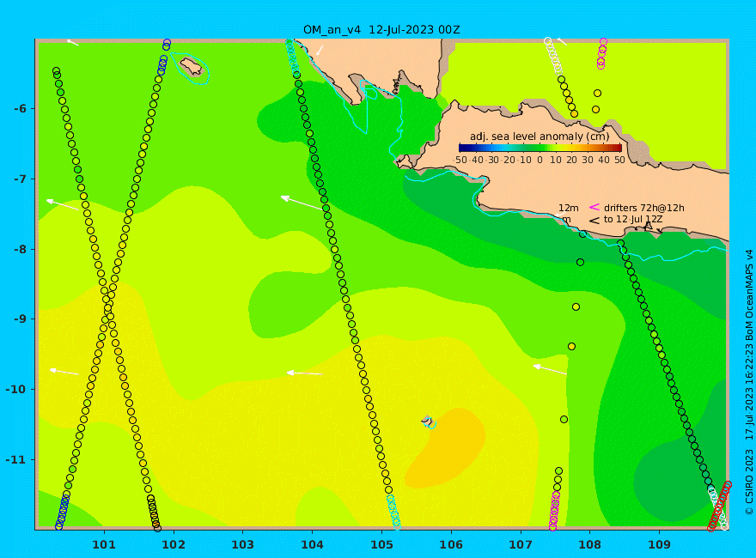Click the "drifters 72h@12h" legend text
Viewport: 756px width, 558px height.
point(644,208)
